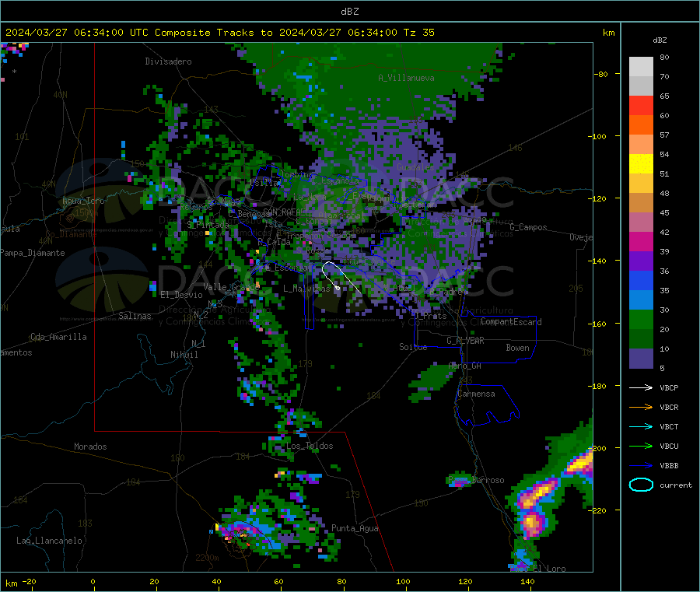Click the '-200' km tick on right axis
Image resolution: width=700 pixels, height=592 pixels.
coord(597,448)
